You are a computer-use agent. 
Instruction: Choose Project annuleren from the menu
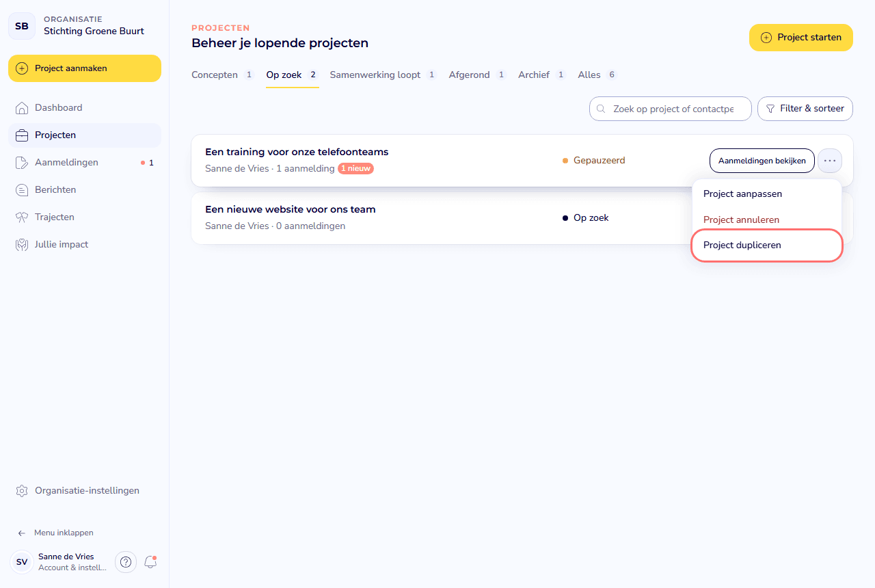(x=767, y=220)
